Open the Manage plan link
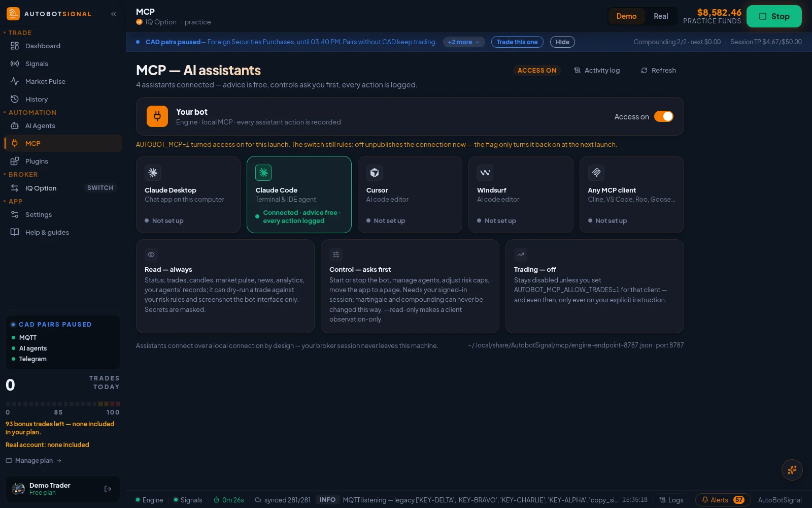Screen dimensions: 812x508 (x=33, y=461)
